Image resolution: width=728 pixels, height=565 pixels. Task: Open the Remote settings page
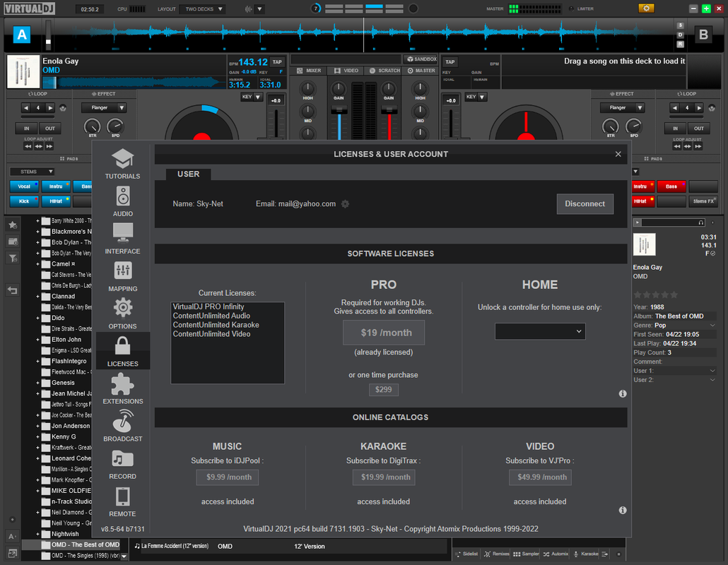(122, 501)
